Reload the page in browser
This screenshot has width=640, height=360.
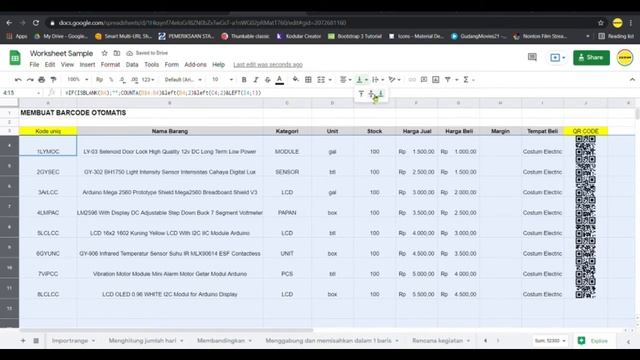pos(36,23)
